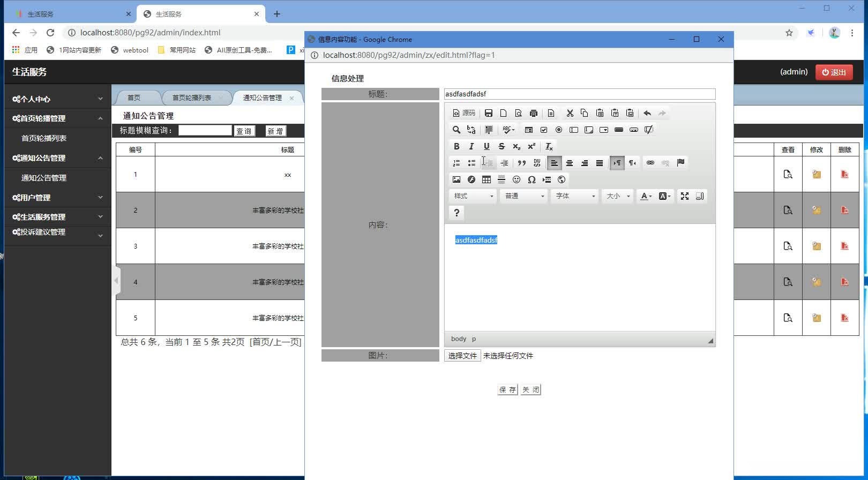Image resolution: width=868 pixels, height=480 pixels.
Task: Expand the 个人中心 sidebar section
Action: tap(57, 99)
